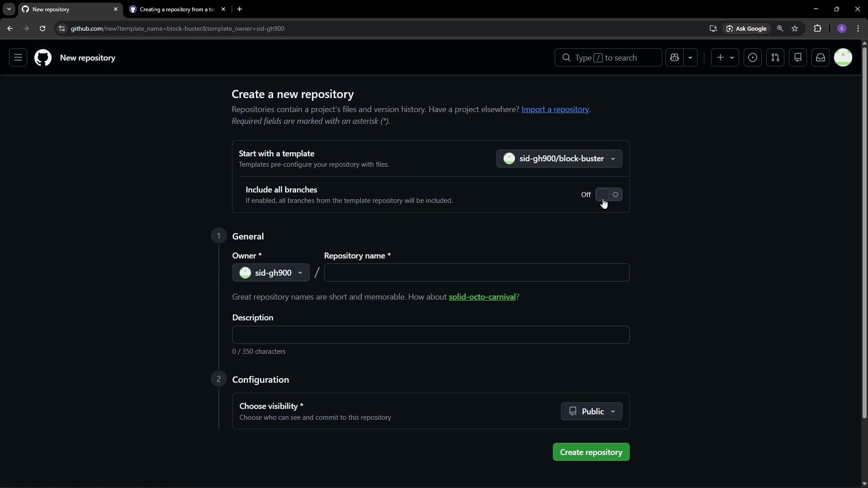
Task: Go forward in browser history
Action: 26,28
